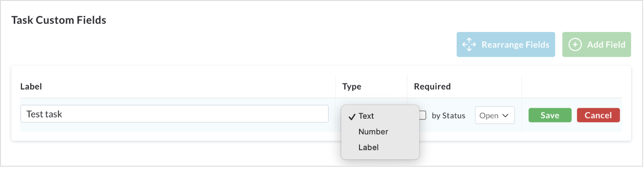644x169 pixels.
Task: Focus the Test task label input
Action: [x=175, y=114]
